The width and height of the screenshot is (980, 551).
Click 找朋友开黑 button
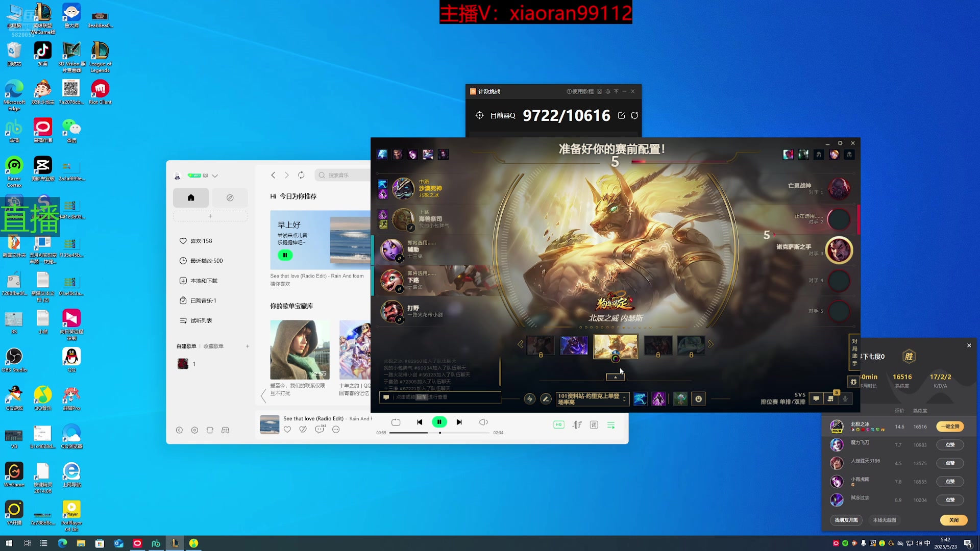846,520
